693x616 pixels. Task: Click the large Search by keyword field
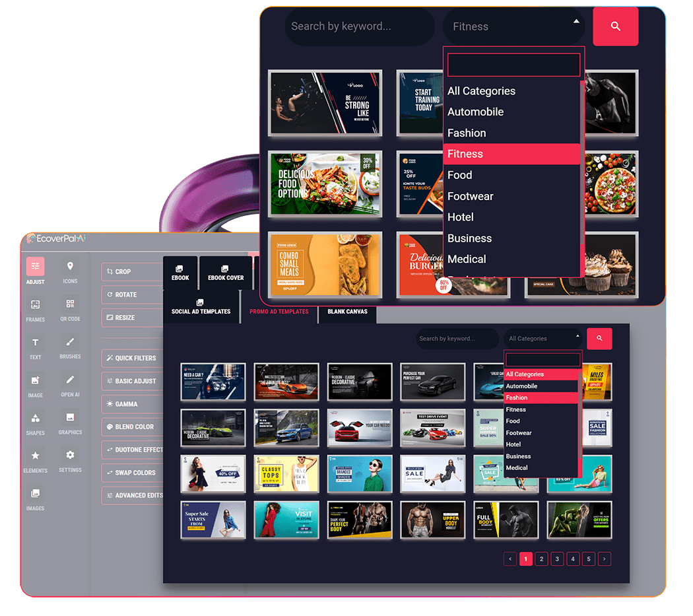pyautogui.click(x=360, y=26)
